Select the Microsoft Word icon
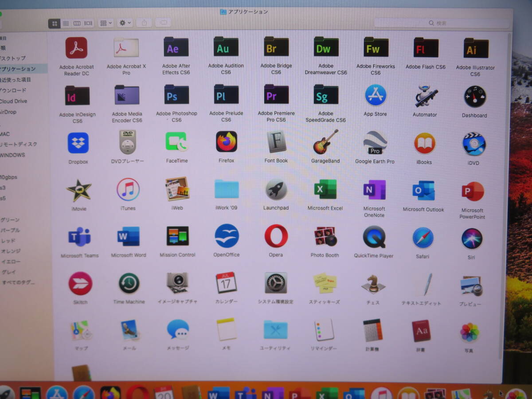The width and height of the screenshot is (532, 399). click(129, 236)
